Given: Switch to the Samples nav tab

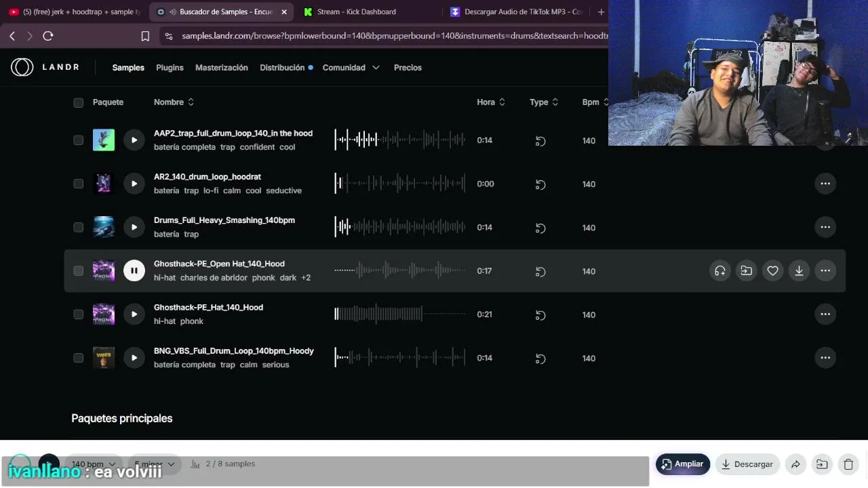Looking at the screenshot, I should [x=128, y=68].
